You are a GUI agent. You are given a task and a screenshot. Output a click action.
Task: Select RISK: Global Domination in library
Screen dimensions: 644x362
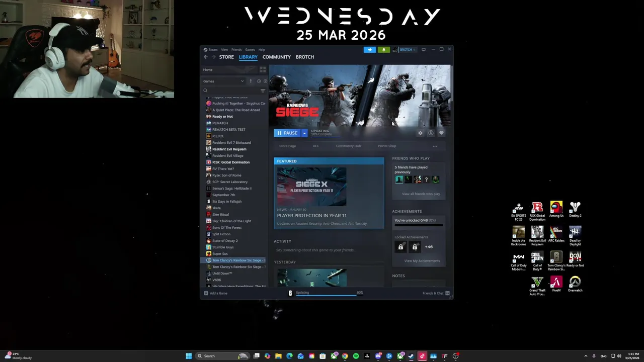pos(230,162)
